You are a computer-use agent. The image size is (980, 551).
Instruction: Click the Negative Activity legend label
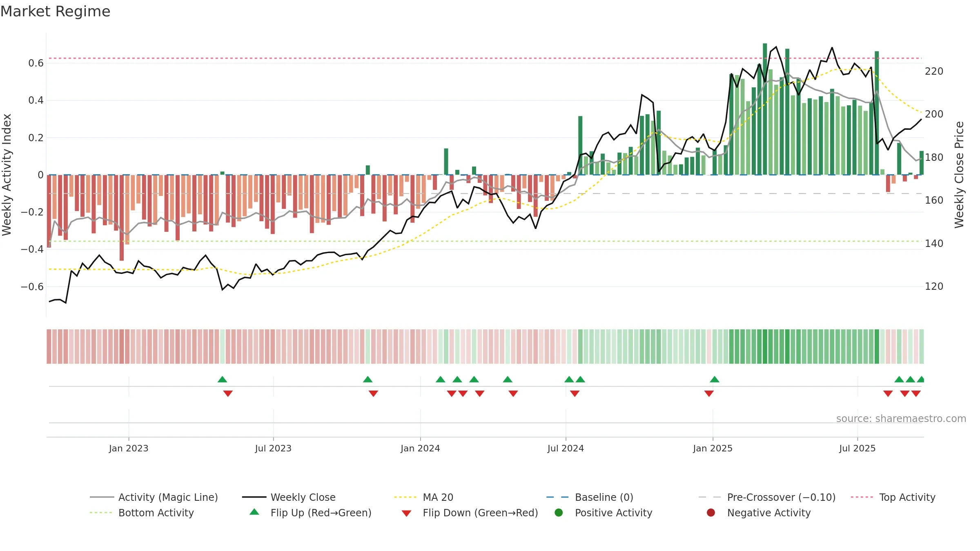point(769,513)
